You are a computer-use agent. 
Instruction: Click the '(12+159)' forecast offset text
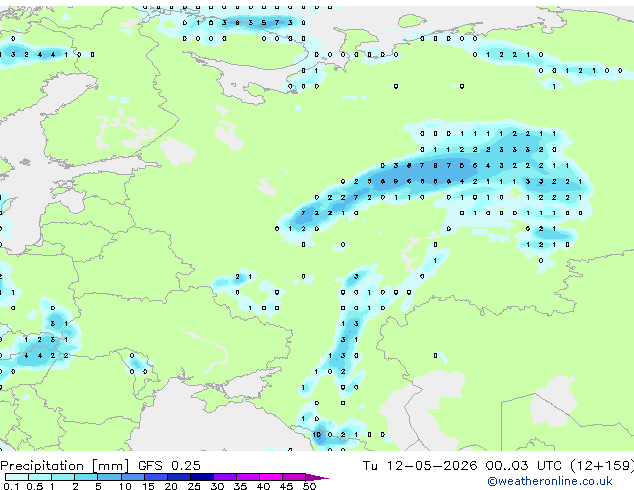point(602,466)
